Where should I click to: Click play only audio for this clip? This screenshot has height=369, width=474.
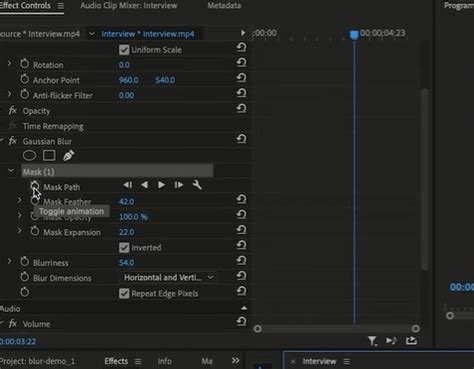[x=391, y=341]
